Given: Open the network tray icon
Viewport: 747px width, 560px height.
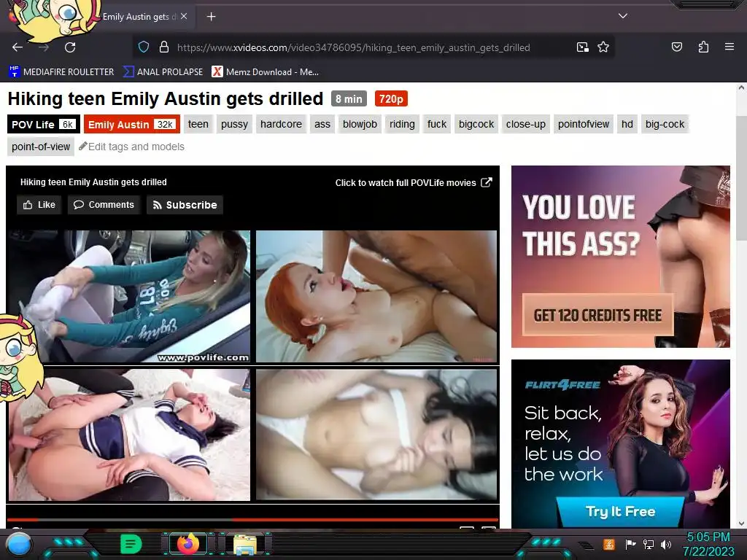Looking at the screenshot, I should click(x=649, y=544).
